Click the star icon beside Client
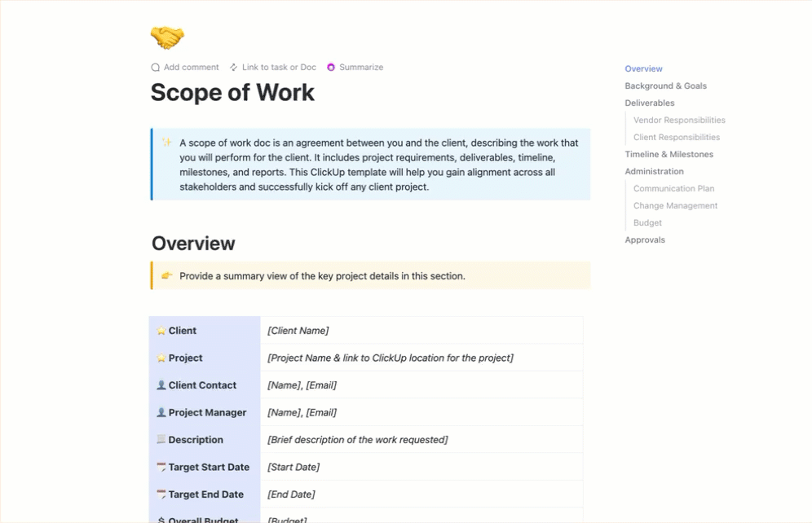812x523 pixels. pos(161,331)
